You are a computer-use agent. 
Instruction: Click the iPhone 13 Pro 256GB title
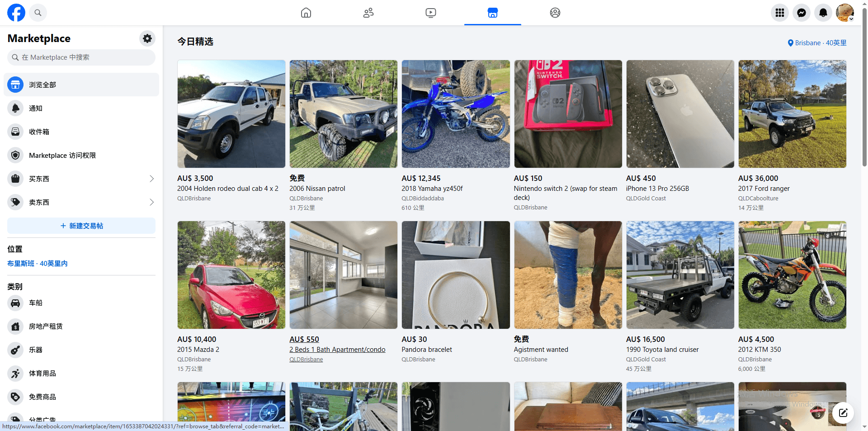657,189
